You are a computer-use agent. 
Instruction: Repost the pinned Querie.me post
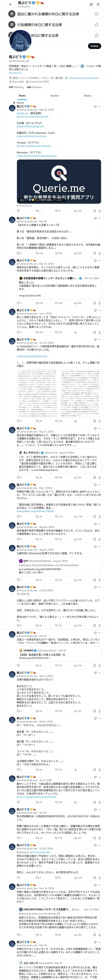click(38, 210)
